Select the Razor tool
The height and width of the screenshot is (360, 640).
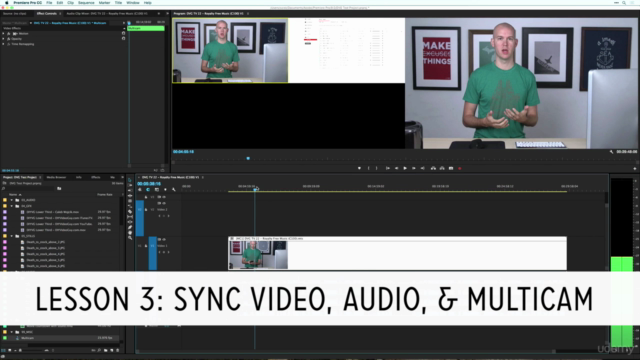(130, 211)
